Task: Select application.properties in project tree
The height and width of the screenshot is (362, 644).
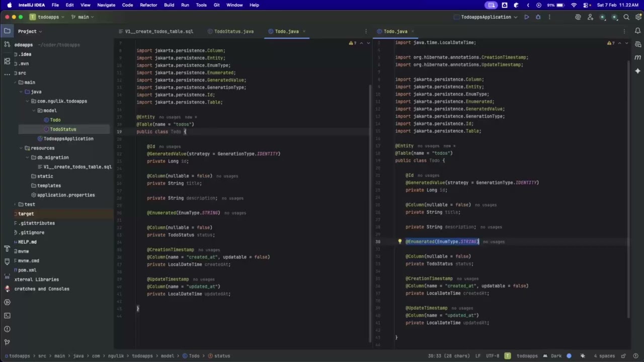Action: point(62,195)
